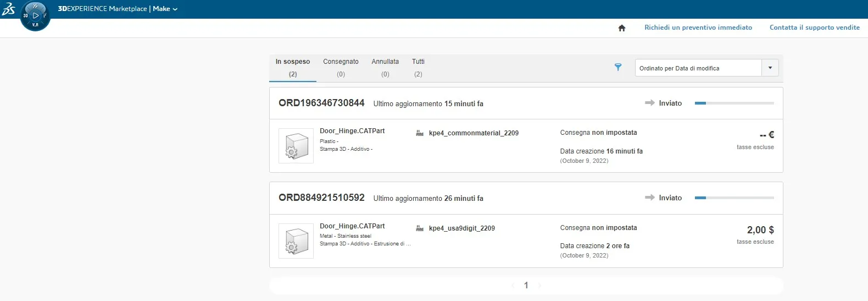Screen dimensions: 868x301
Task: Open order ORD196346730844
Action: pos(321,103)
